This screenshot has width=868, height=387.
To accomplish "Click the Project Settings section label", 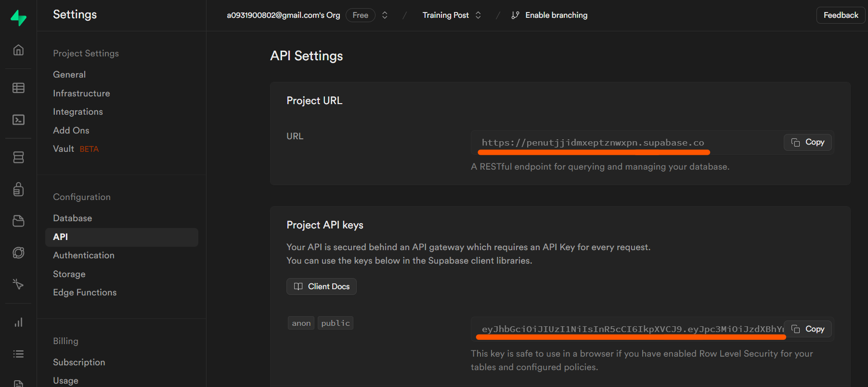I will tap(86, 53).
